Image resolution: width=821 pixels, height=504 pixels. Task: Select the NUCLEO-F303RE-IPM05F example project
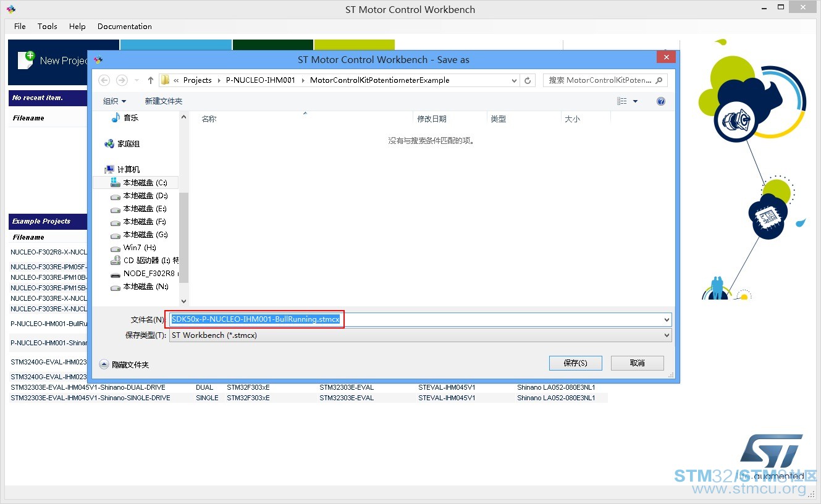(x=49, y=267)
